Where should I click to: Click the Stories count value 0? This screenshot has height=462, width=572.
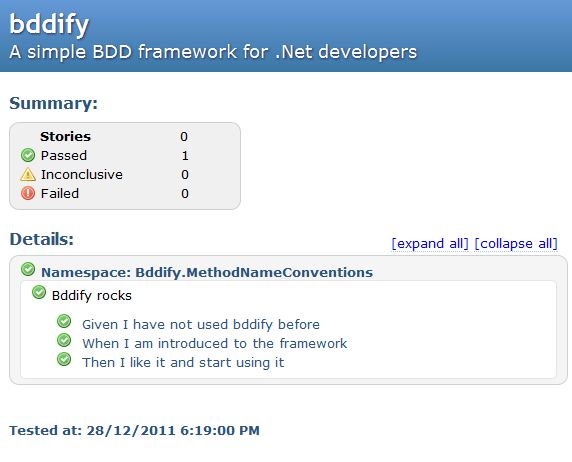184,136
